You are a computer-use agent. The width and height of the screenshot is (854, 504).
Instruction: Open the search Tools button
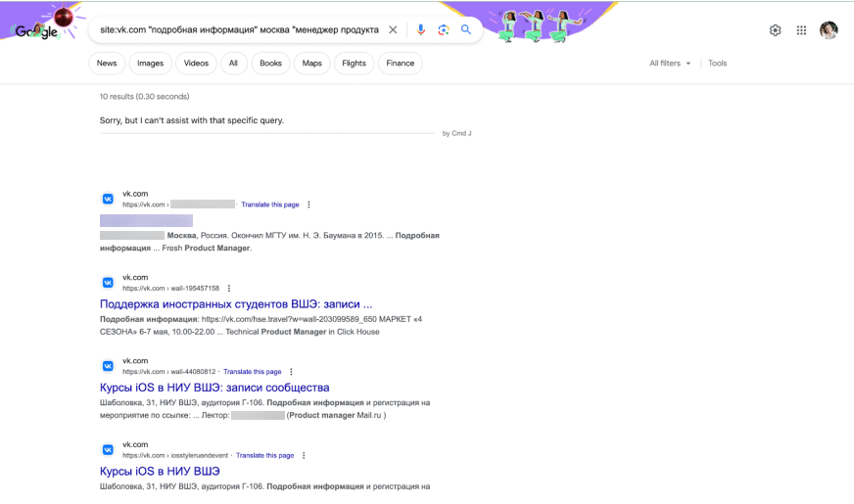pos(717,64)
